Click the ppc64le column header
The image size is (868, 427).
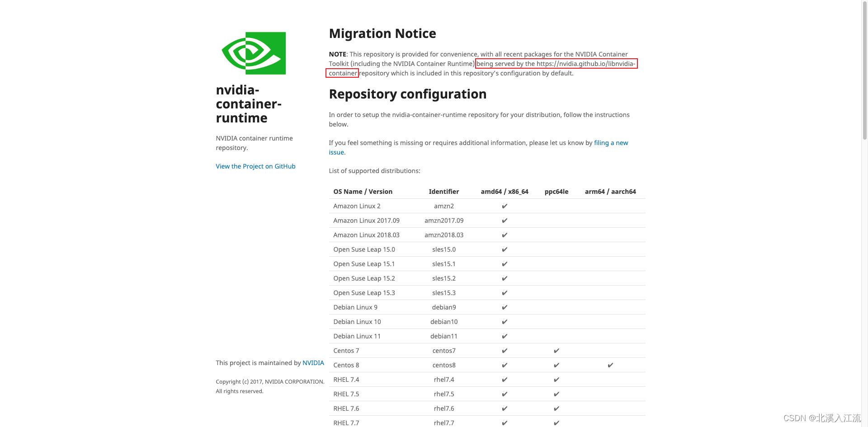pos(557,192)
